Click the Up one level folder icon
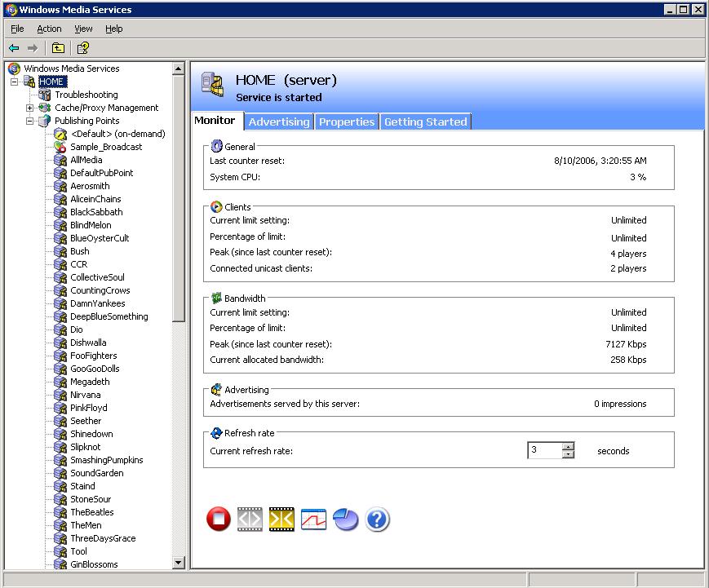This screenshot has height=588, width=709. coord(58,48)
